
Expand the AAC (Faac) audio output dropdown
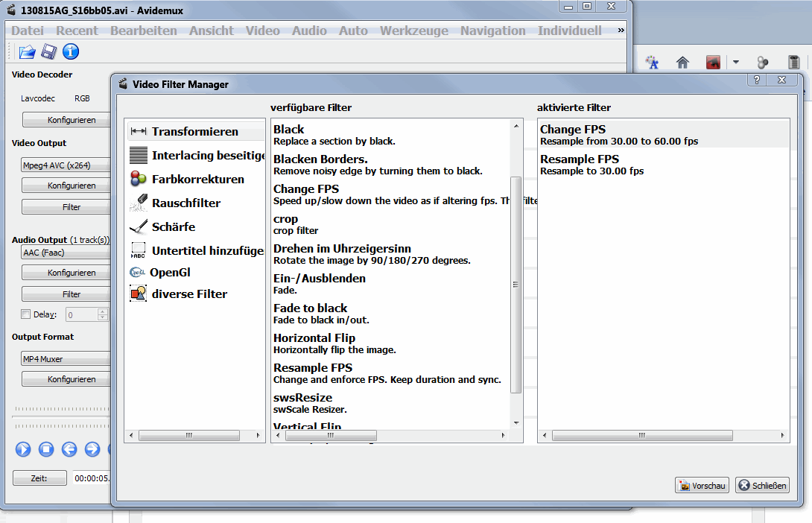66,253
